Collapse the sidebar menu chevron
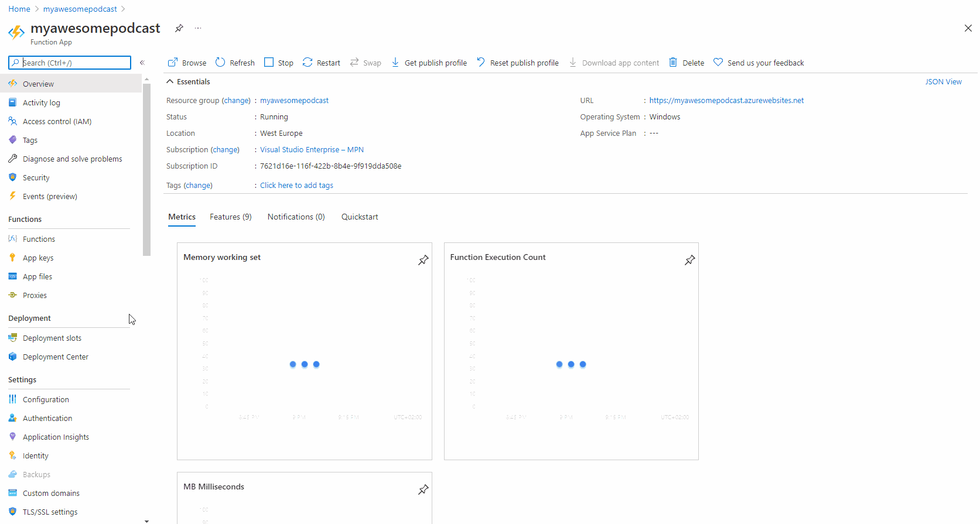Screen dimensions: 980x524 pyautogui.click(x=142, y=63)
